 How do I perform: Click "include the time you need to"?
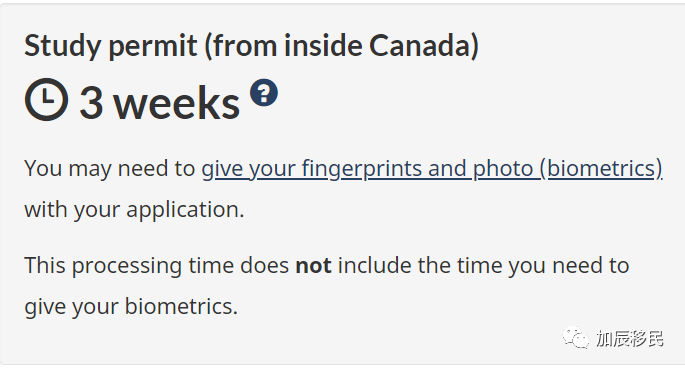pyautogui.click(x=483, y=266)
